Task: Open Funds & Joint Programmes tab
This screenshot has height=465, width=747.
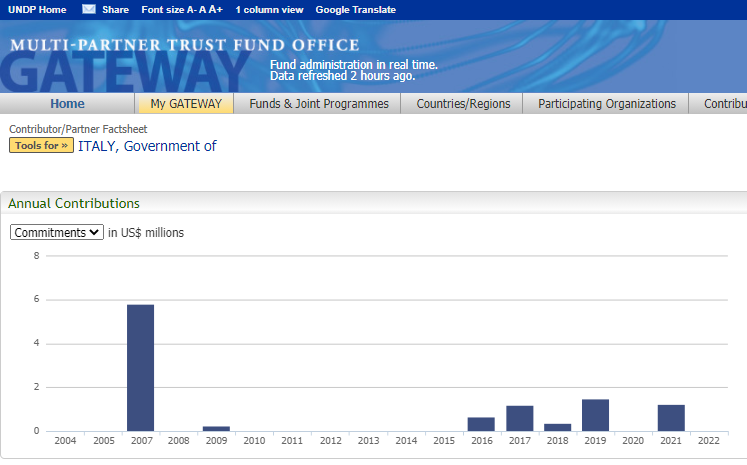Action: pyautogui.click(x=319, y=103)
